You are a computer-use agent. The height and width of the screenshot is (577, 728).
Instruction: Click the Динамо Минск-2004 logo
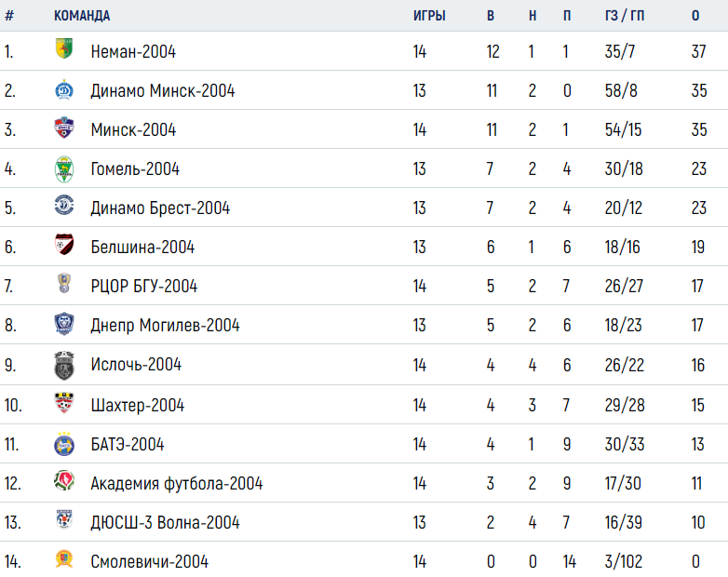coord(64,89)
